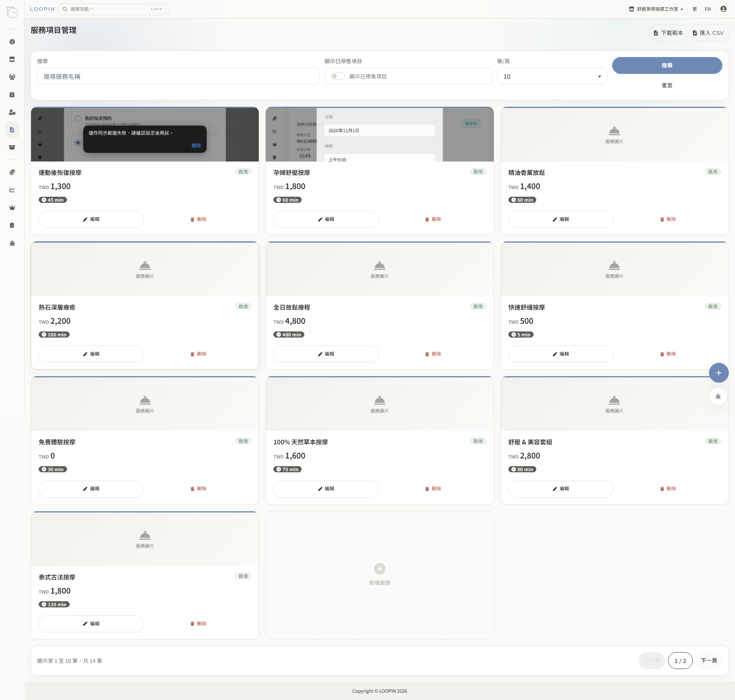Open the crown icon in sidebar

pos(12,207)
